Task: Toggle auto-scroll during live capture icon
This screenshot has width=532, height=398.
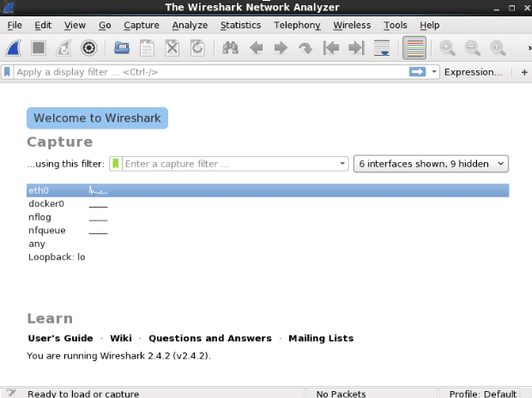Action: [x=382, y=48]
